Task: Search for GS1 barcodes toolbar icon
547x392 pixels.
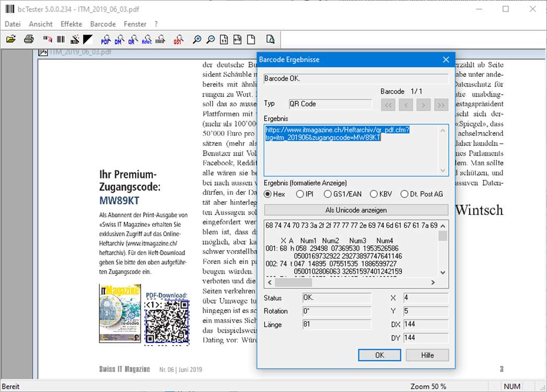Action: tap(179, 39)
